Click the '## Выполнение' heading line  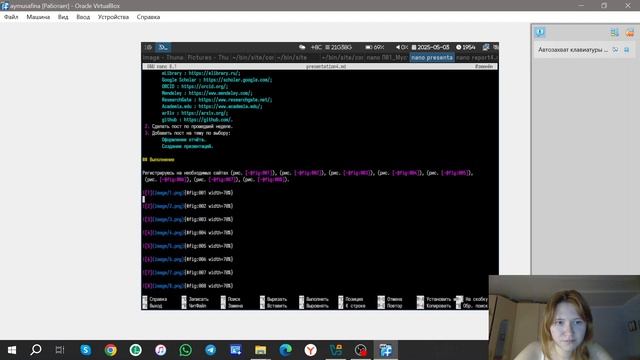click(158, 160)
